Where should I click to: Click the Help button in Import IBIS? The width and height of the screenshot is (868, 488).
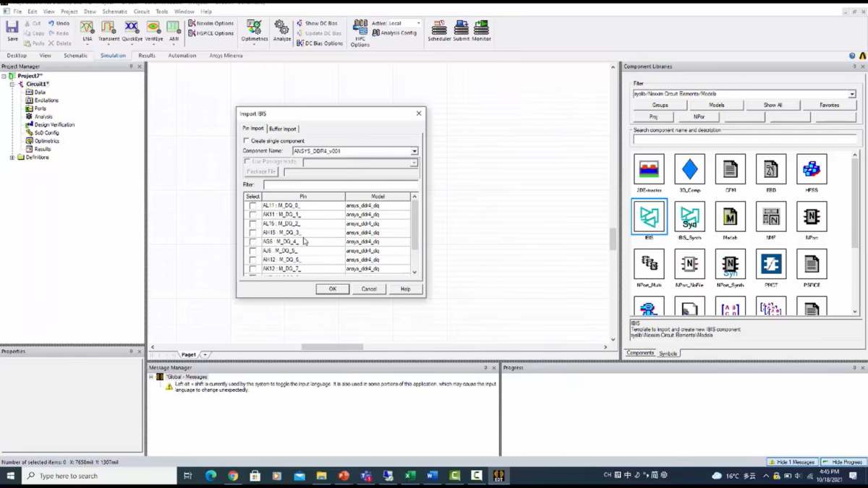coord(405,288)
